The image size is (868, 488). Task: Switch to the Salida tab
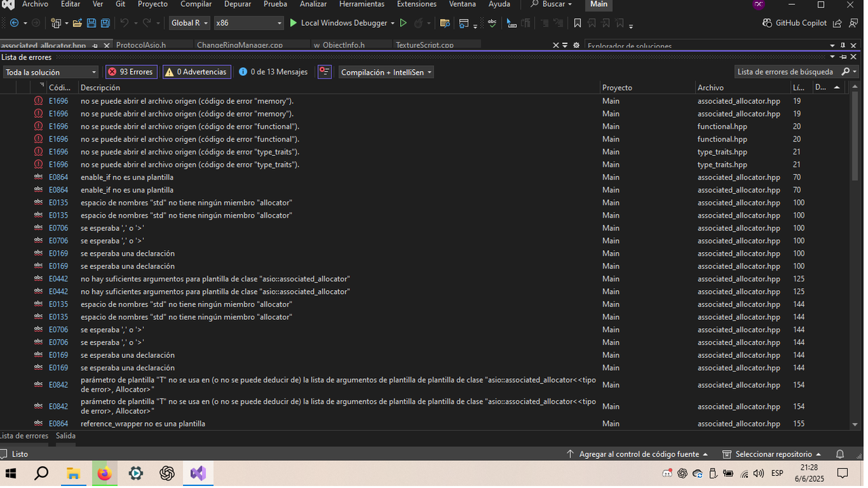[66, 436]
